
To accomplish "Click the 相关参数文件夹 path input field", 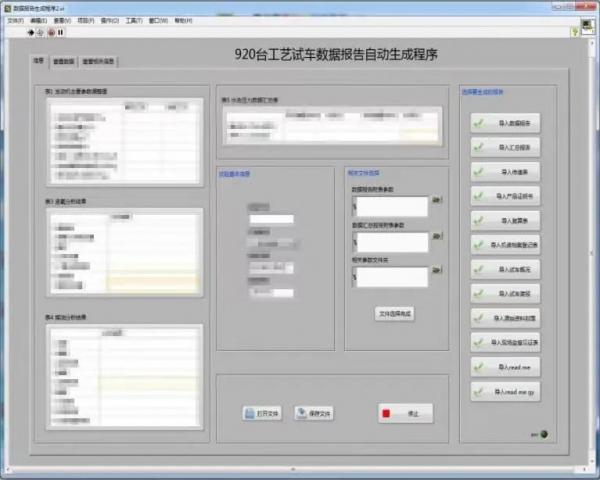I will coord(391,276).
